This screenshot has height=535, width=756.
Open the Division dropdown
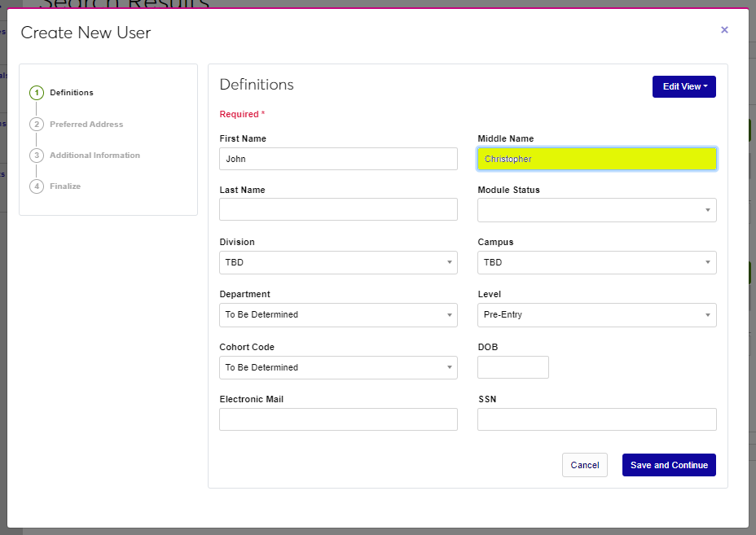tap(338, 262)
